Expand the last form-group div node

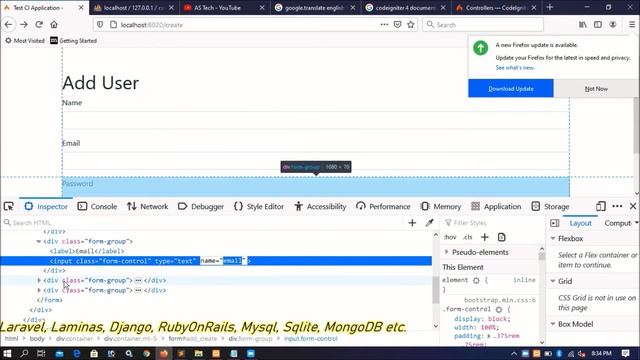point(39,290)
